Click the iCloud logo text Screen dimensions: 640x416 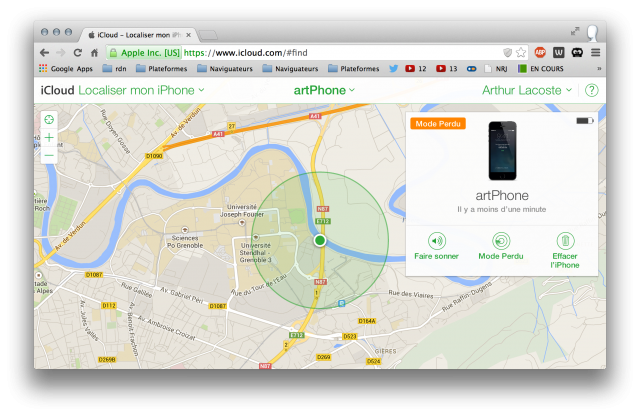tap(57, 90)
